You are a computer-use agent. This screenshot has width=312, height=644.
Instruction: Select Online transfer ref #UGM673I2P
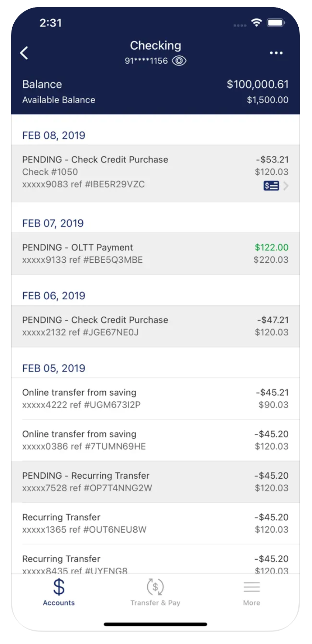[x=155, y=399]
